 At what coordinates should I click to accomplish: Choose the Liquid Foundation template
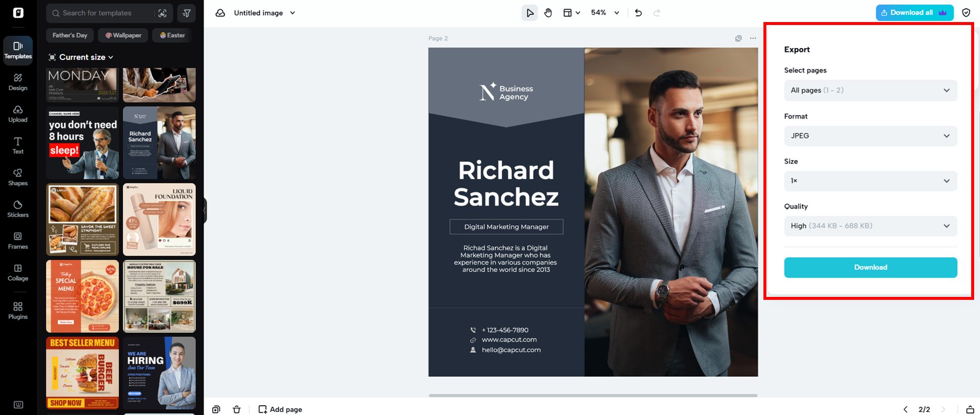pyautogui.click(x=159, y=220)
